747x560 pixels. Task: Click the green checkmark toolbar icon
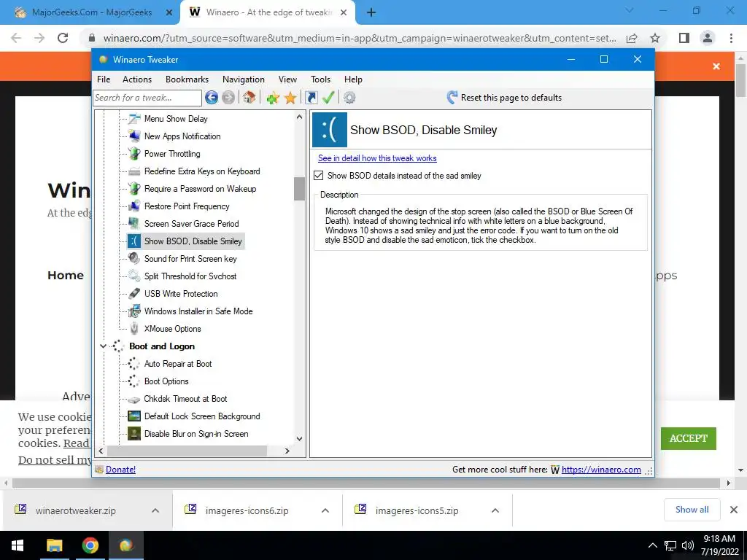[x=328, y=98]
